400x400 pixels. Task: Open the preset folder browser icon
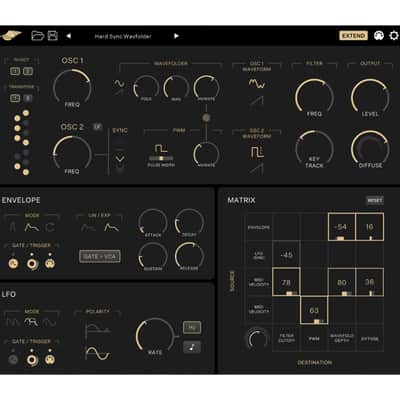tap(37, 35)
